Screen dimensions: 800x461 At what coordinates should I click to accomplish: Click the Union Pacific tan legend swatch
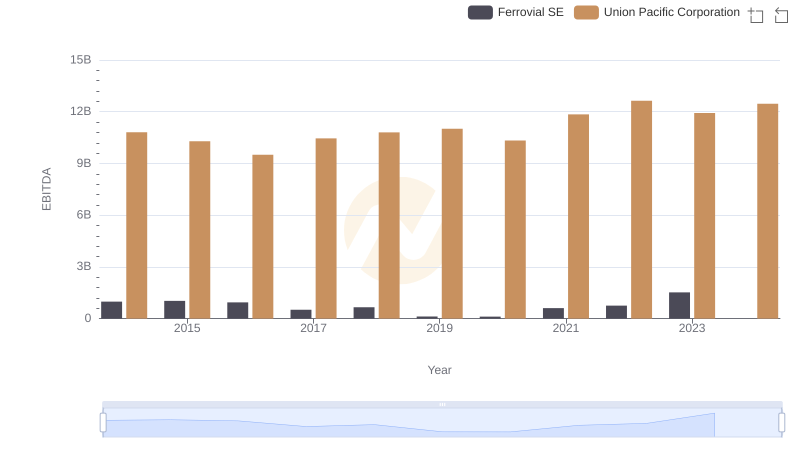pyautogui.click(x=586, y=12)
